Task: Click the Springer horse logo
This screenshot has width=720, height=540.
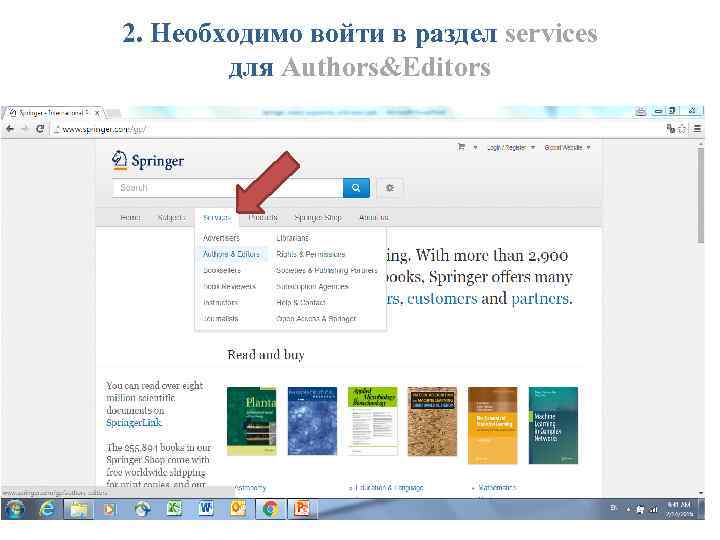Action: point(120,160)
